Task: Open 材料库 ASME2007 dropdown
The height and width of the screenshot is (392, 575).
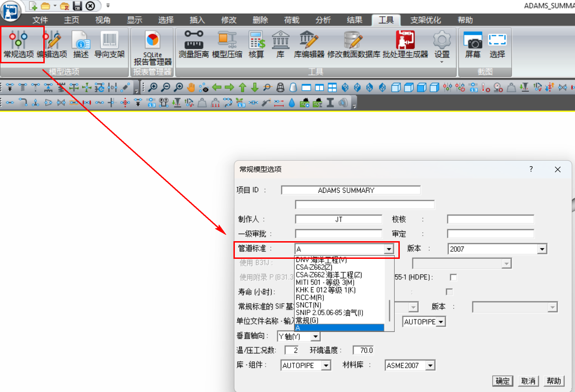Action: click(431, 366)
